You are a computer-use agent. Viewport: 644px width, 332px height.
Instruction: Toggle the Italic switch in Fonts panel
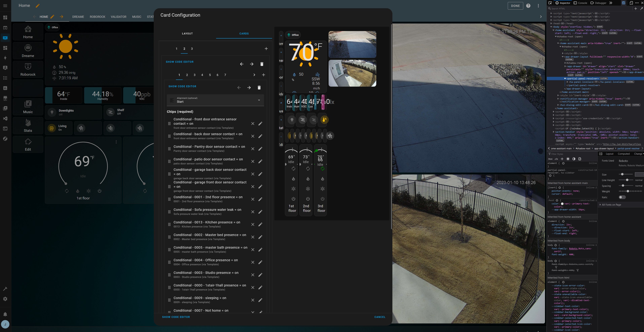pos(622,197)
